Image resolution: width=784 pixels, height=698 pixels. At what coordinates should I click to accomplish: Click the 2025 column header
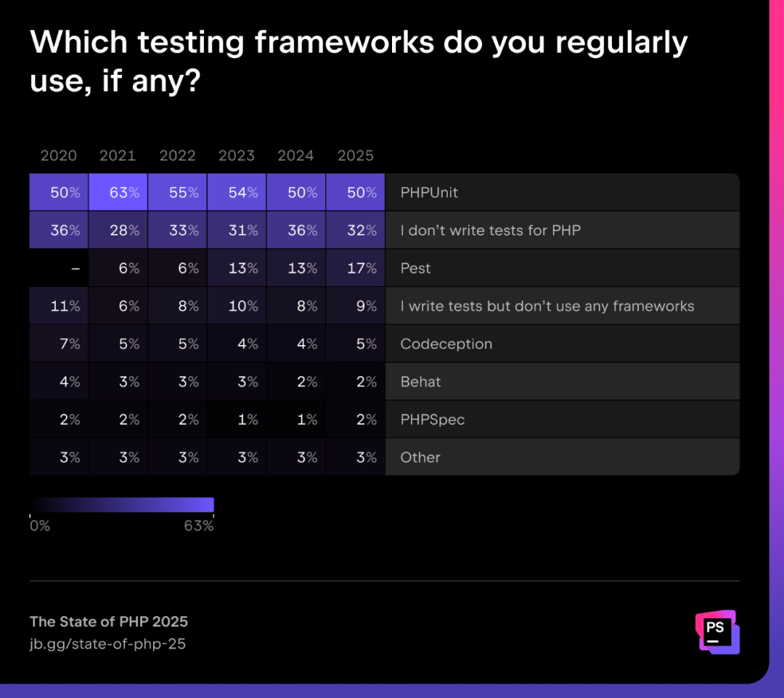pyautogui.click(x=356, y=155)
